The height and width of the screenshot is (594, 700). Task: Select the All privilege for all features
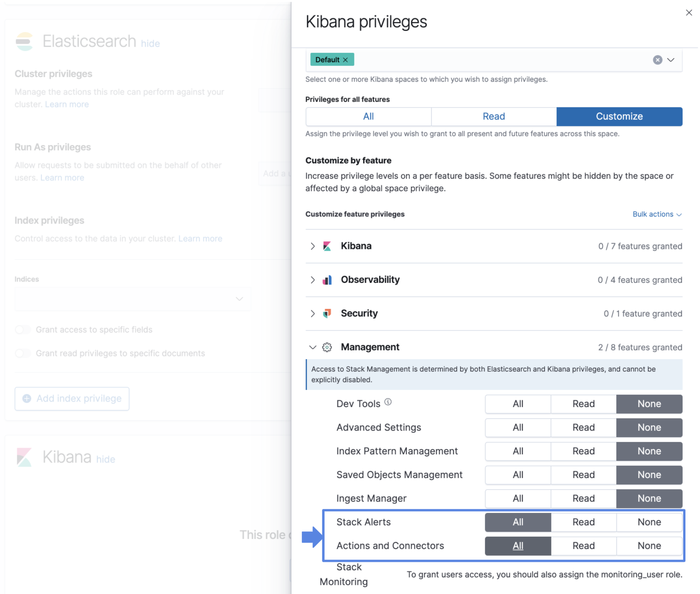pyautogui.click(x=368, y=117)
